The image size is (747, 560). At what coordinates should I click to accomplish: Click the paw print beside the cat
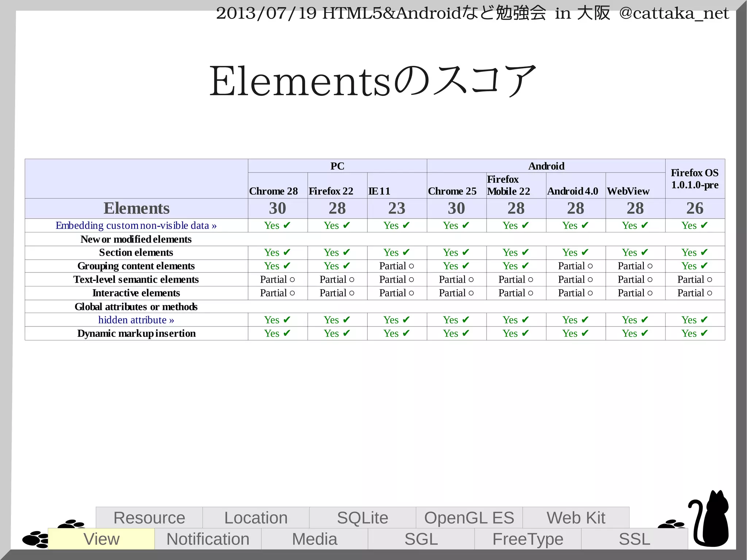click(671, 524)
